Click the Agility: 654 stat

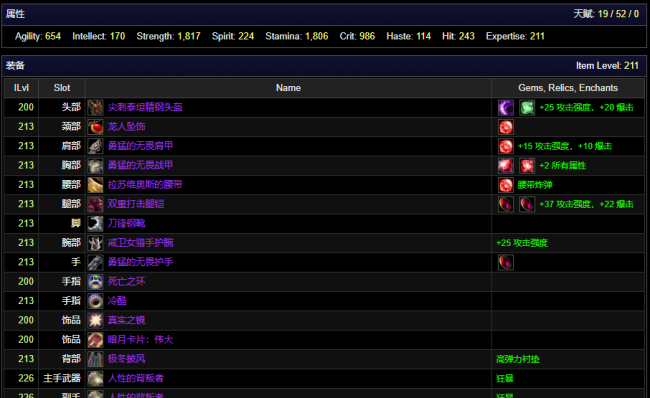point(38,36)
